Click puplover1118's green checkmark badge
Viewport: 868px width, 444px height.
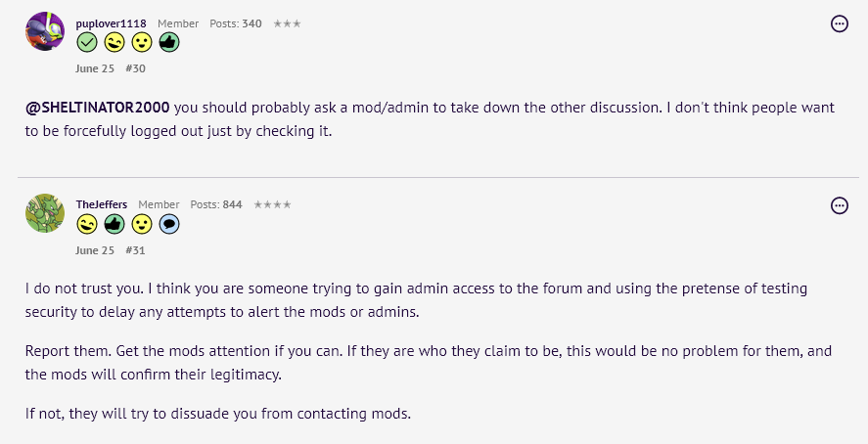coord(87,43)
